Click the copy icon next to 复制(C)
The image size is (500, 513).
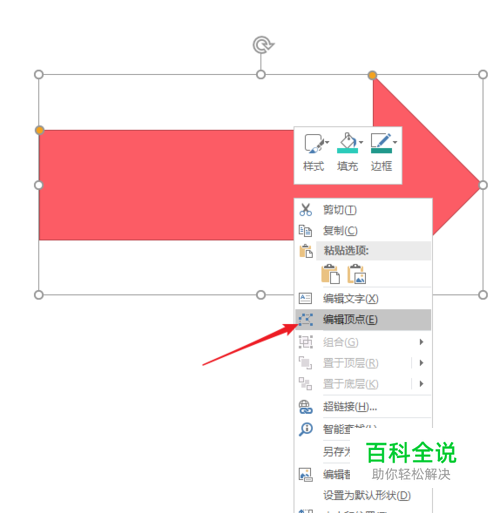[x=305, y=231]
